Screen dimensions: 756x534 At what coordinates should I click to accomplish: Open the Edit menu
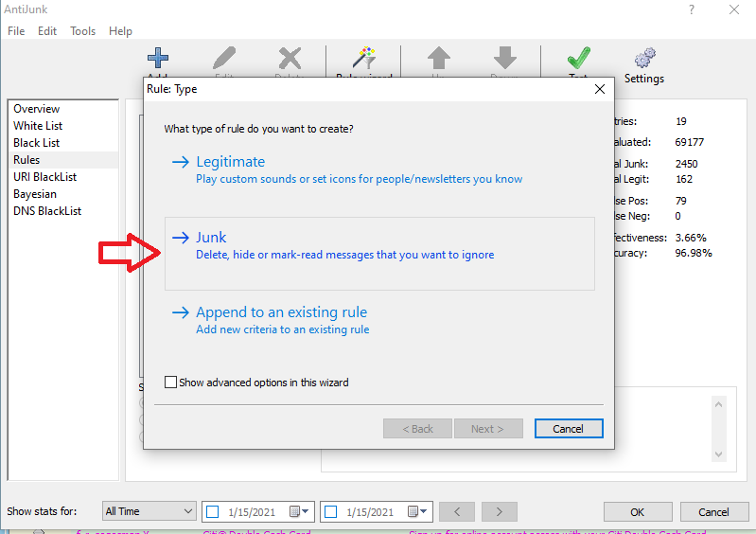click(47, 31)
